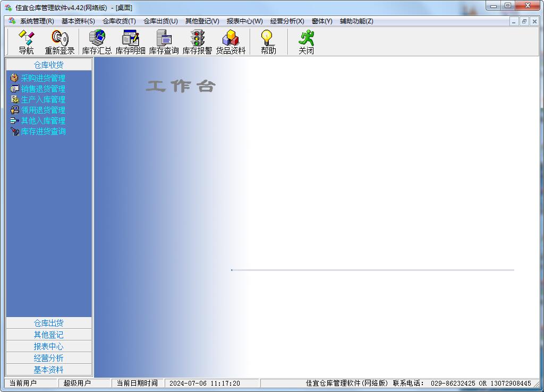Screen dimensions: 544x392
Task: Open the 报表中心(W) menu
Action: pos(244,21)
